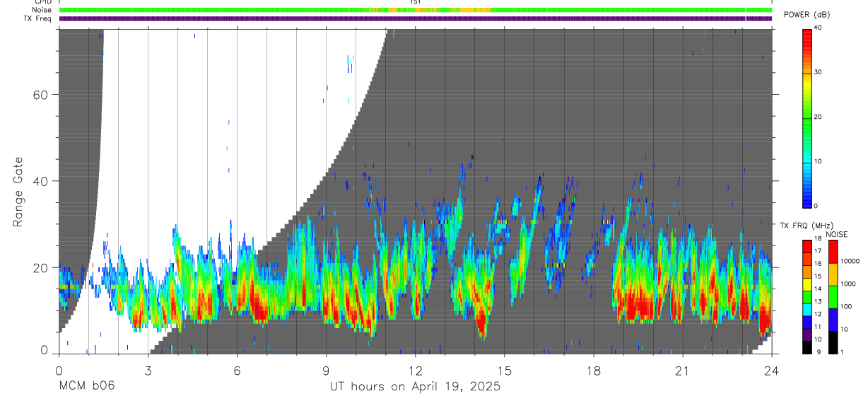Click the UT hours on April 19, 2025 title
Image resolution: width=868 pixels, height=401 pixels.
tap(415, 387)
